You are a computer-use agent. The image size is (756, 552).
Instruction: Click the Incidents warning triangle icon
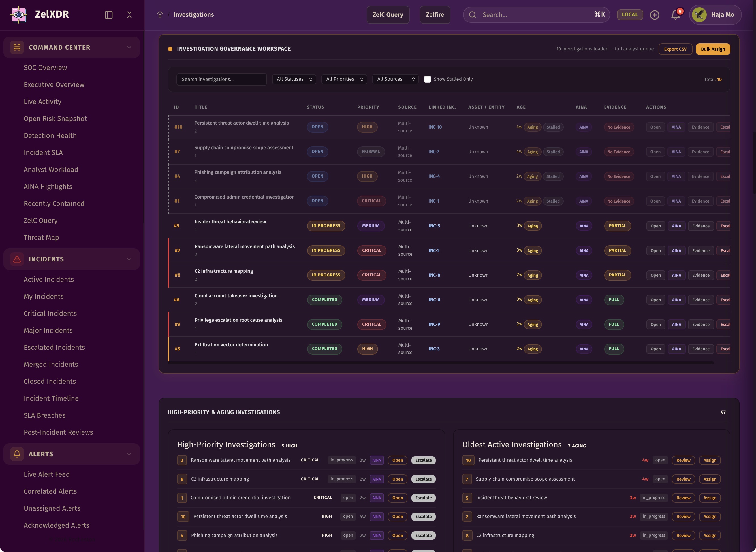(x=17, y=259)
